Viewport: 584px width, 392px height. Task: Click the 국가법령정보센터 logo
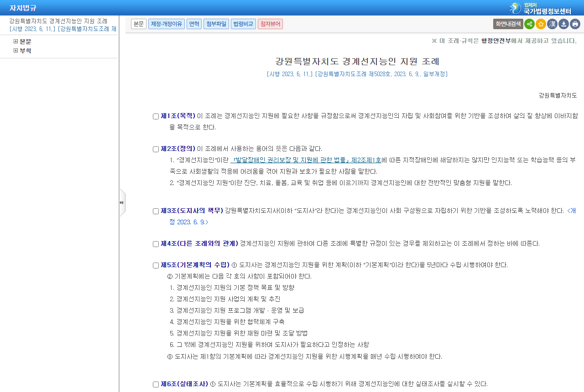540,8
